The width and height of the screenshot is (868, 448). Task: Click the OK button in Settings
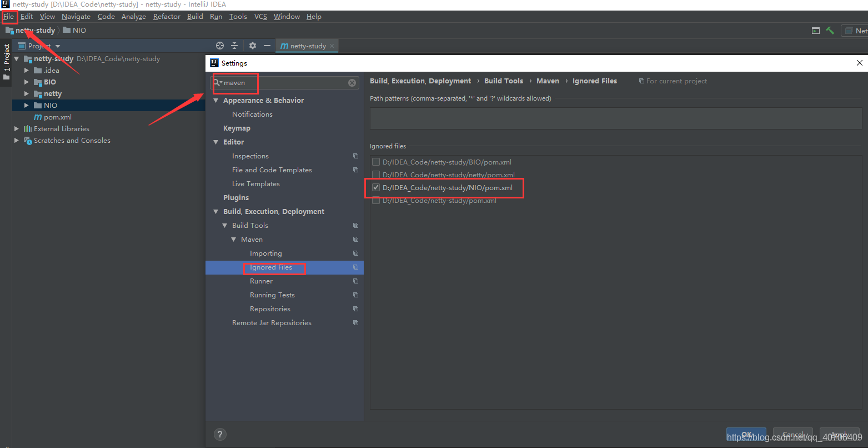(746, 435)
